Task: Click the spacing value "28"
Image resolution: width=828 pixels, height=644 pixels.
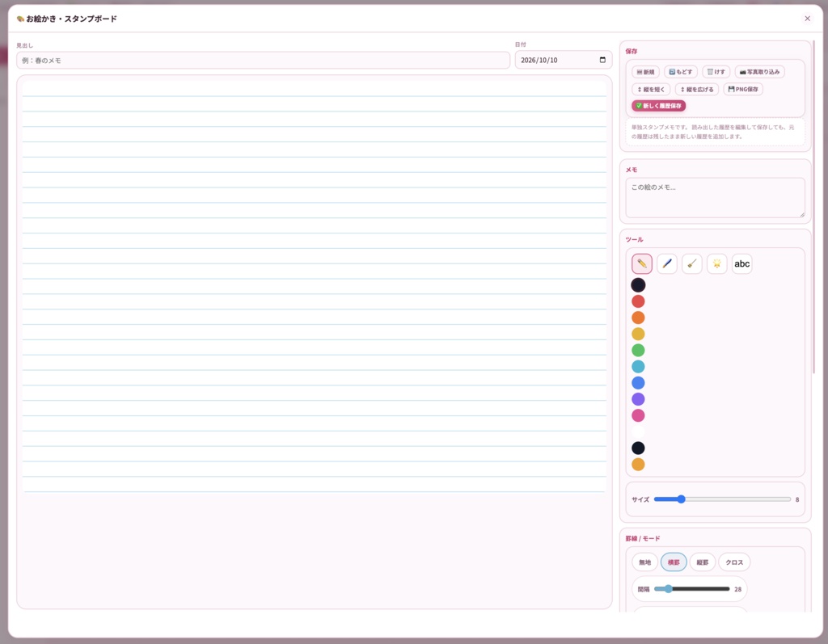Action: pos(737,589)
